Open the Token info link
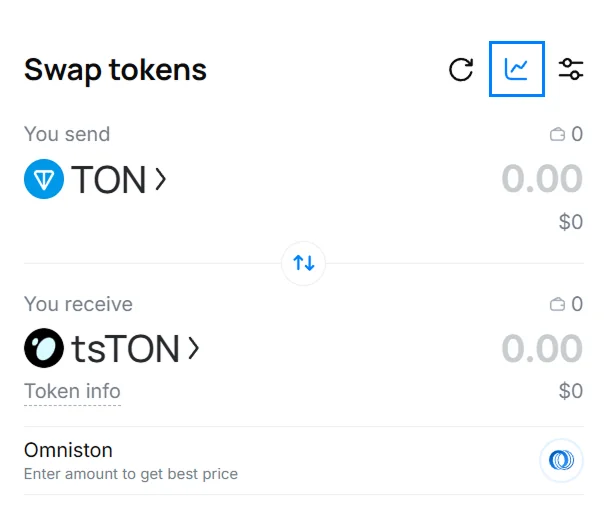The height and width of the screenshot is (523, 611). pos(72,392)
